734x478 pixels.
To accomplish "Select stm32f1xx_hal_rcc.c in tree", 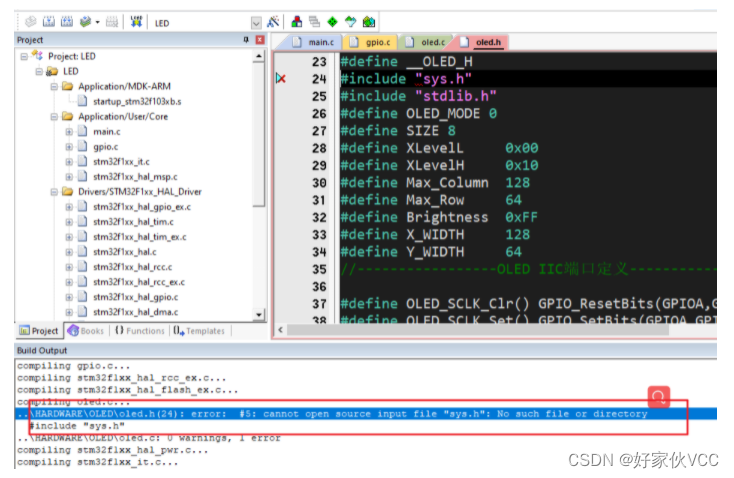I will coord(132,267).
